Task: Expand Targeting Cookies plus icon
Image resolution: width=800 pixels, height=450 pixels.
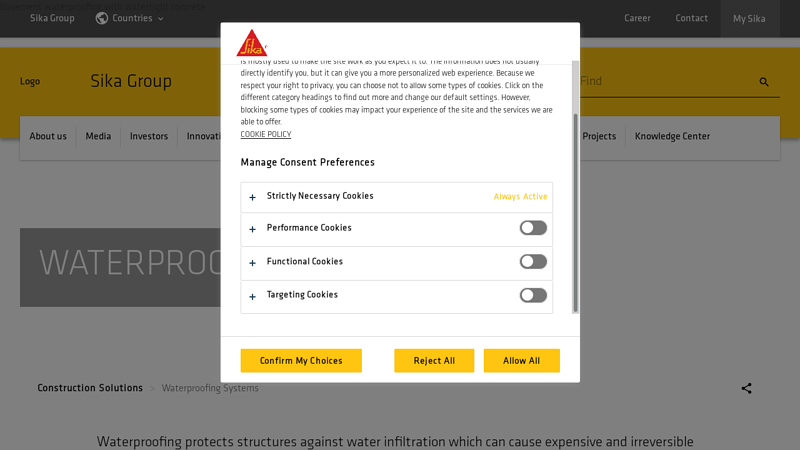Action: [x=253, y=296]
